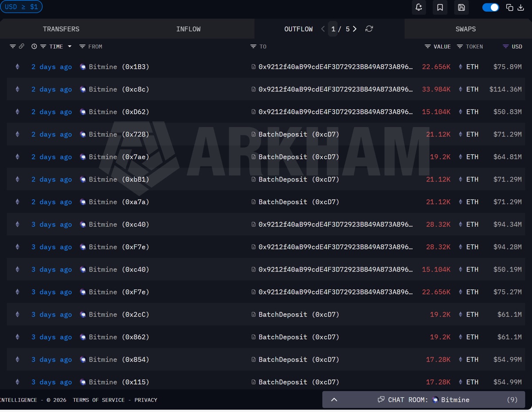Click the save floppy disk icon

coord(461,8)
